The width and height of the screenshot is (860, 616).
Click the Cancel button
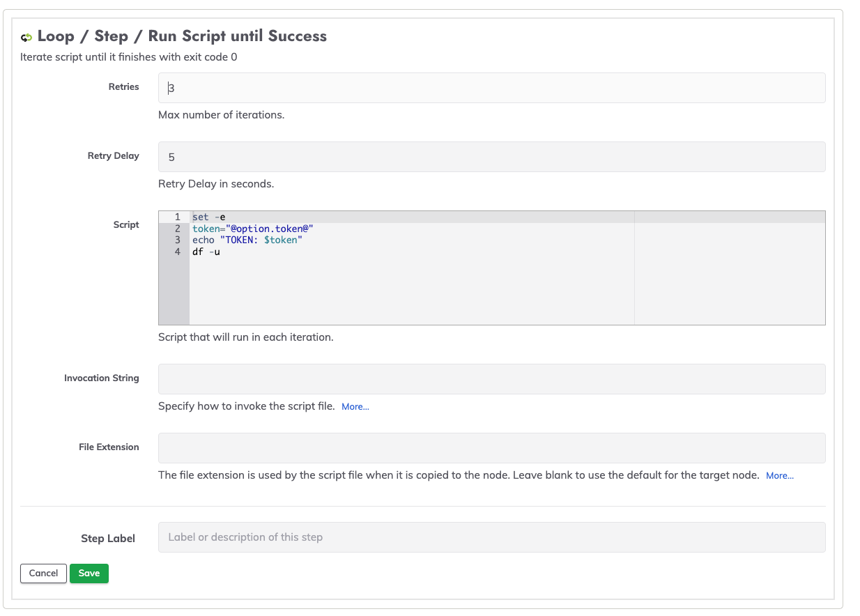43,573
